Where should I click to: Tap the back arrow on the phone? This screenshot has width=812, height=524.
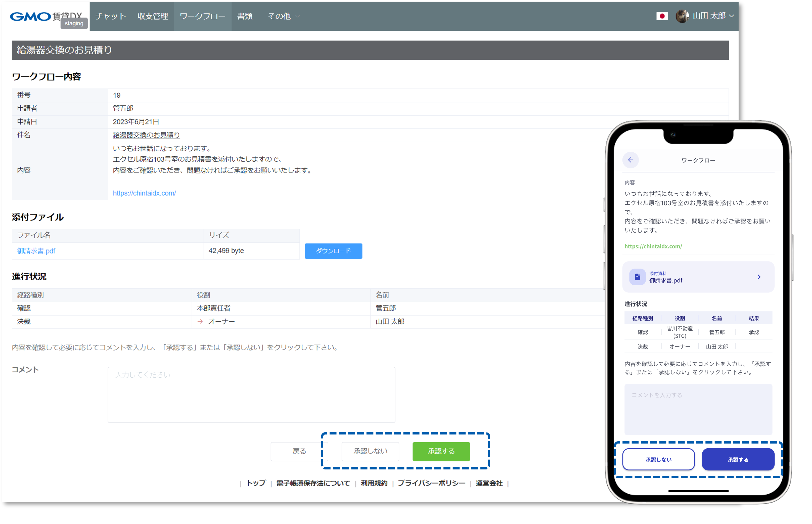pyautogui.click(x=630, y=160)
